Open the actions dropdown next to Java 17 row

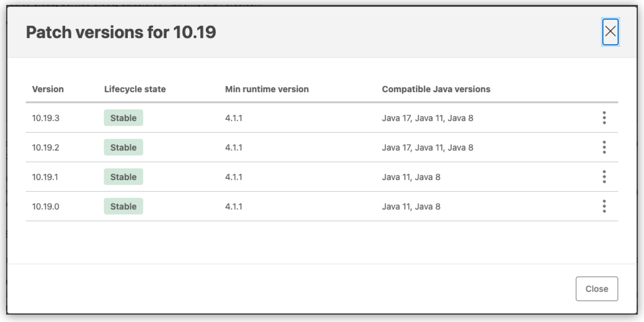click(604, 118)
